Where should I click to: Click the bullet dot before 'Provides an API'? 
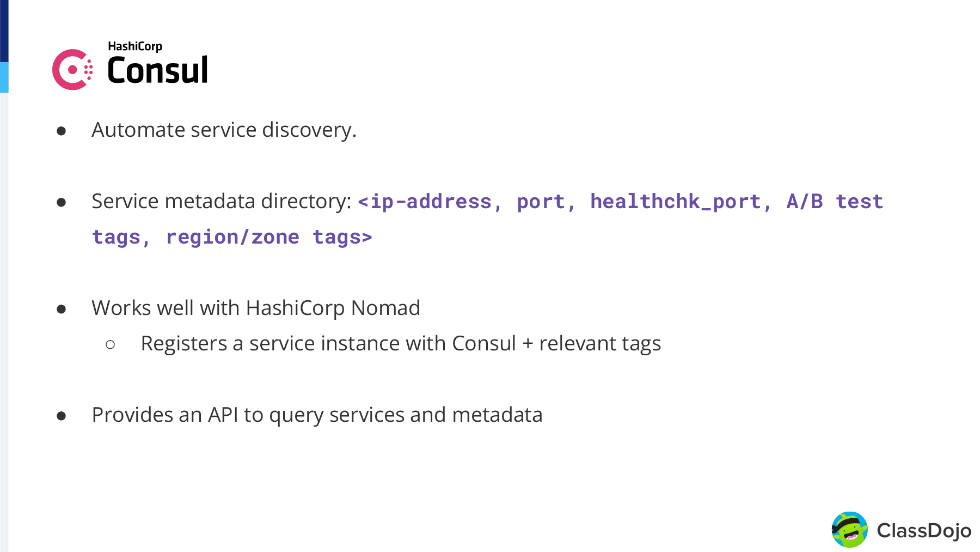coord(62,416)
